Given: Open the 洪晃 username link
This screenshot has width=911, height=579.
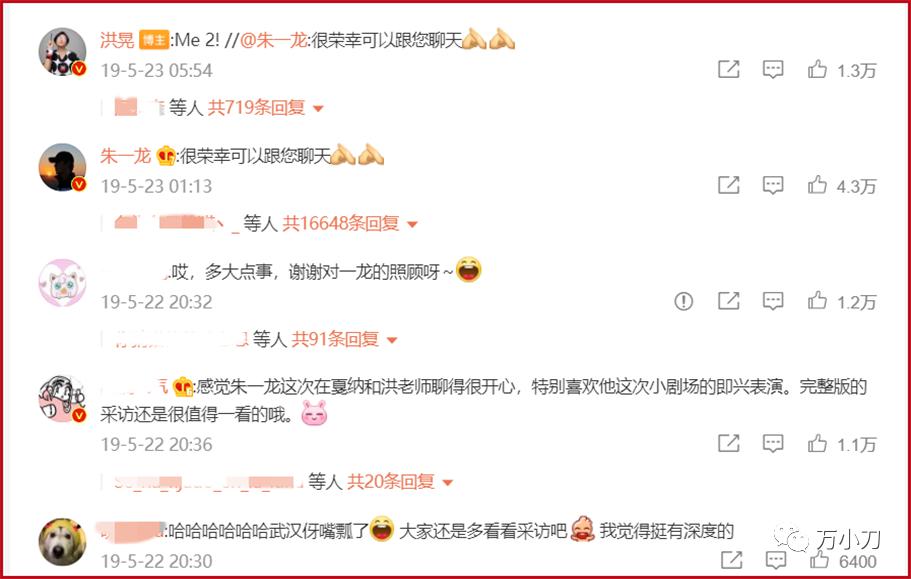Looking at the screenshot, I should [x=117, y=39].
